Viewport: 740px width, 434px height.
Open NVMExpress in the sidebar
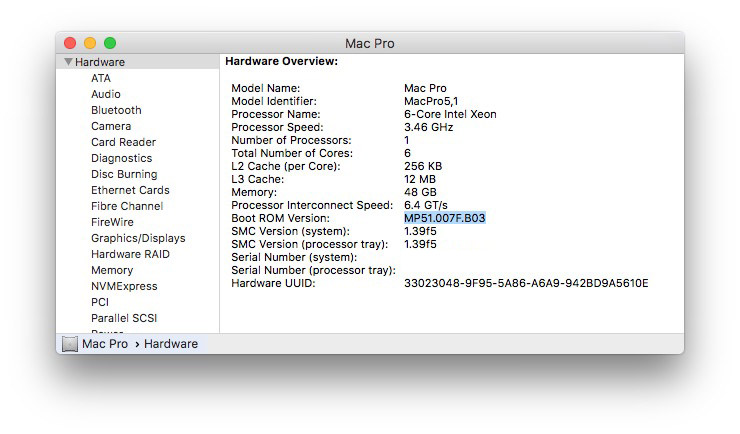(x=124, y=286)
